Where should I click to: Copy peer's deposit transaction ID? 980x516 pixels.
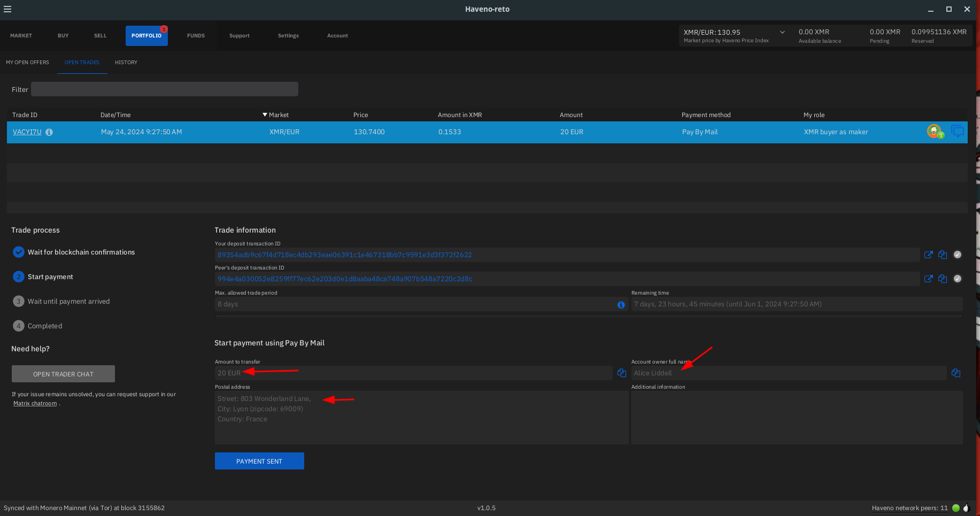pyautogui.click(x=943, y=279)
